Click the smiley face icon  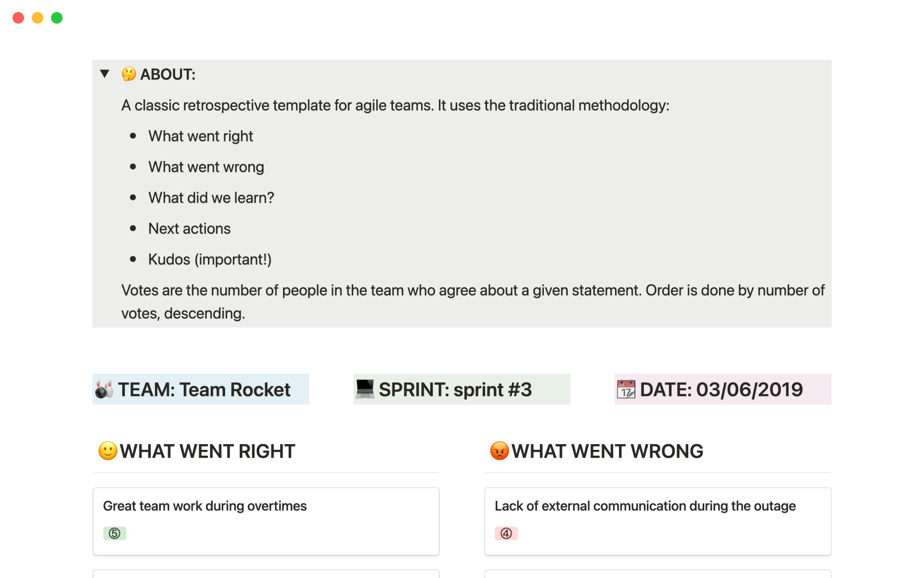point(108,451)
